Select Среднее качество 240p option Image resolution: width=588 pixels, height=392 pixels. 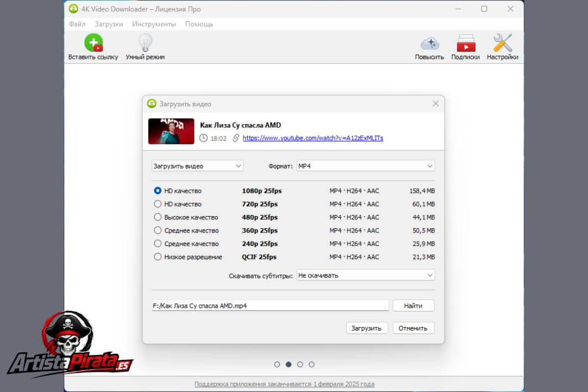coord(157,243)
